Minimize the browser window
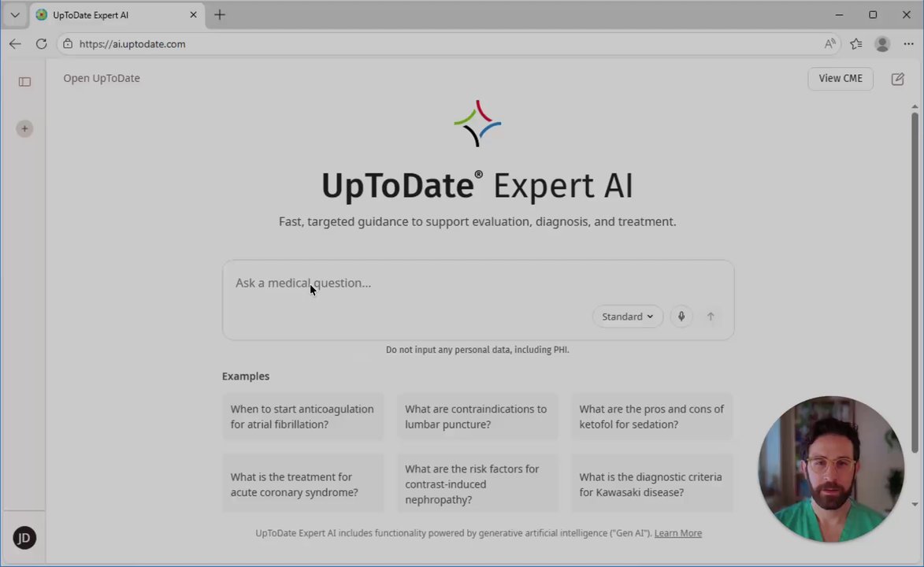 pyautogui.click(x=839, y=15)
